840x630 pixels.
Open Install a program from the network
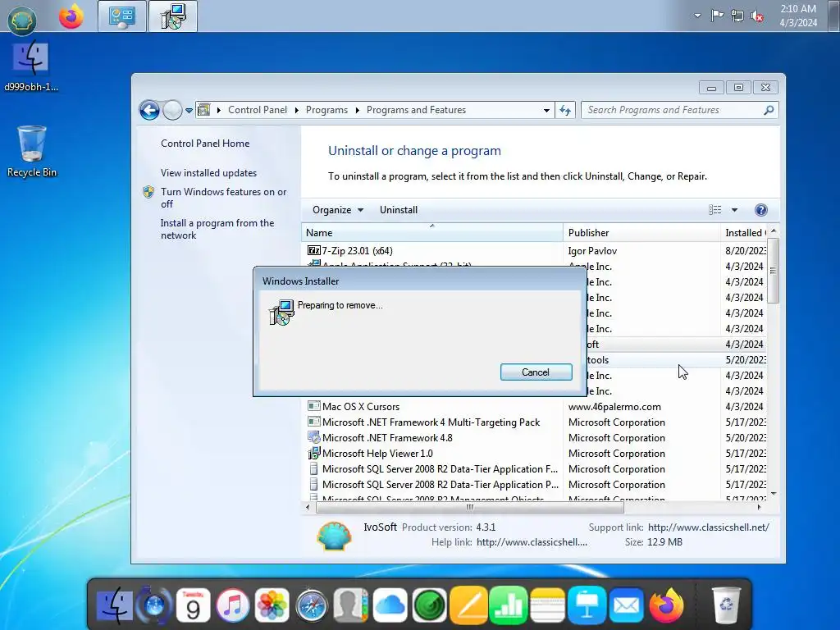[217, 230]
